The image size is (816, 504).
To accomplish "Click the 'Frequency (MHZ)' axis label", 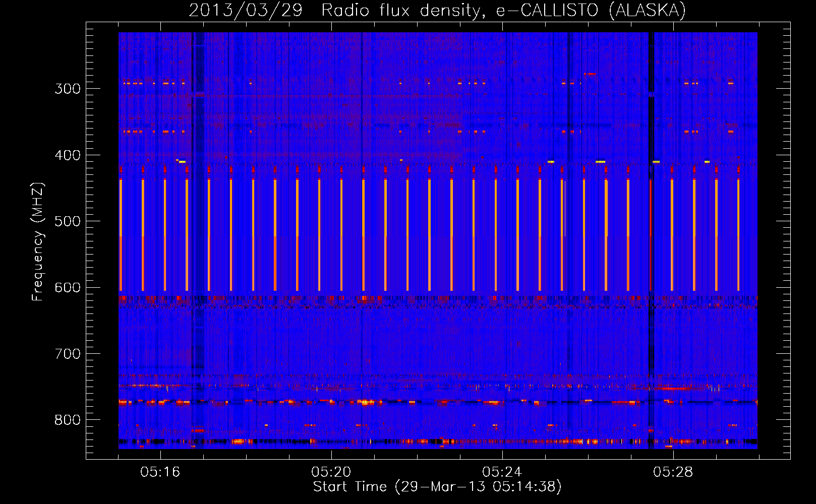I will (38, 242).
